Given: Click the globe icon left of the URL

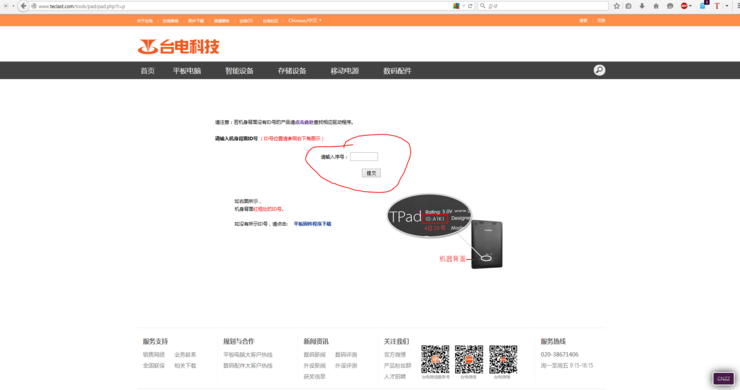Looking at the screenshot, I should point(34,6).
